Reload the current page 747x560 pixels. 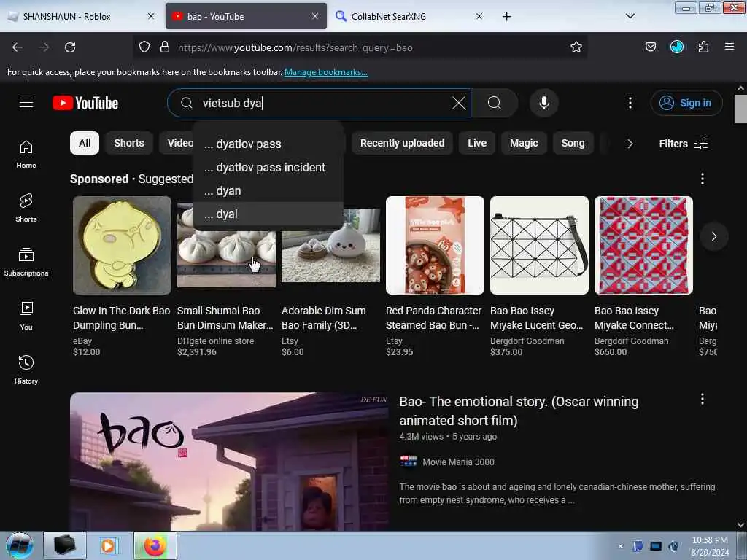click(70, 47)
